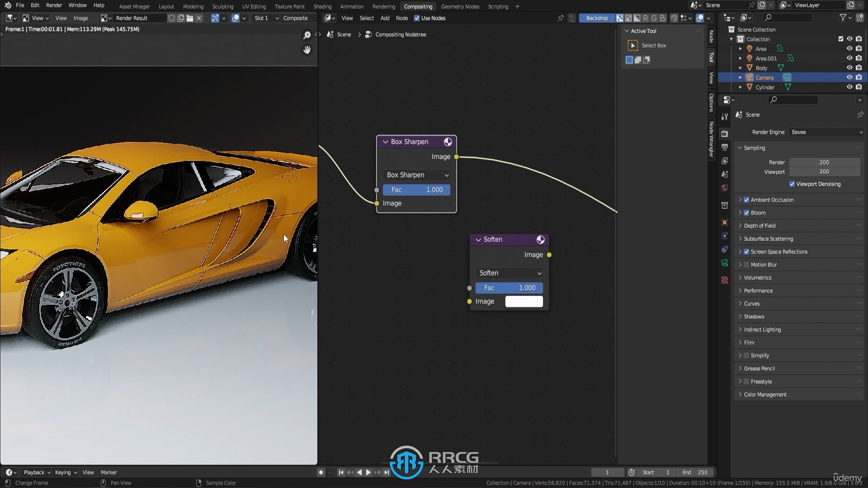
Task: Open the Marker menu in timeline
Action: [x=108, y=472]
